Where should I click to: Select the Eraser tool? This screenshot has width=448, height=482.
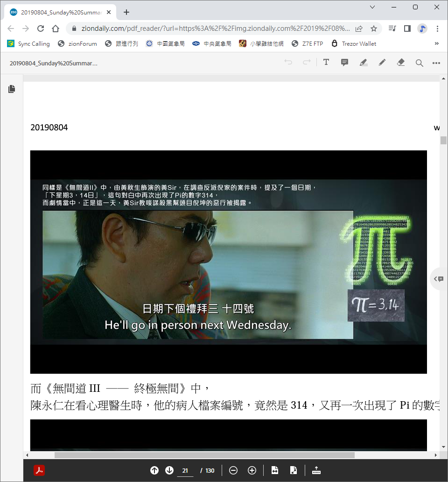click(x=401, y=63)
